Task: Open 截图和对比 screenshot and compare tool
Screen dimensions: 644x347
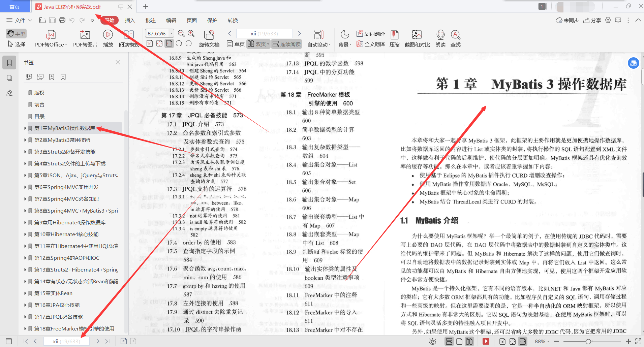Action: coord(417,39)
